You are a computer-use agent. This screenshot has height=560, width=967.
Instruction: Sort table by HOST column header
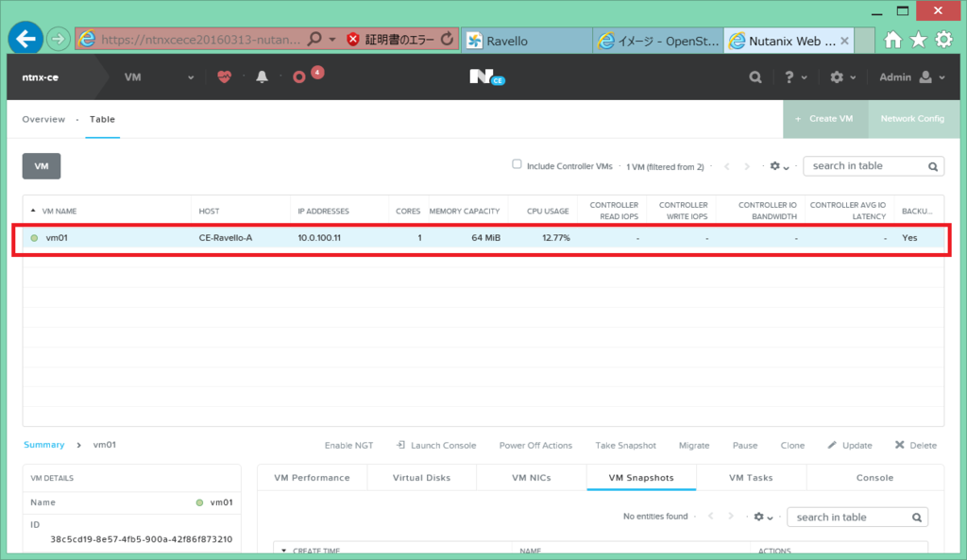coord(209,211)
